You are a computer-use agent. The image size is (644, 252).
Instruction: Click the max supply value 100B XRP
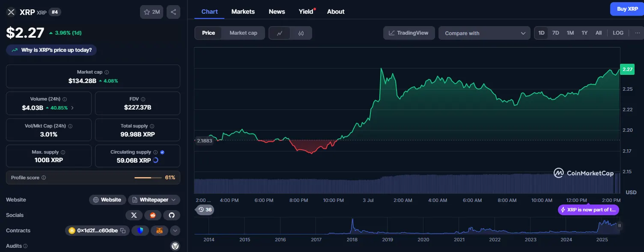(48, 160)
